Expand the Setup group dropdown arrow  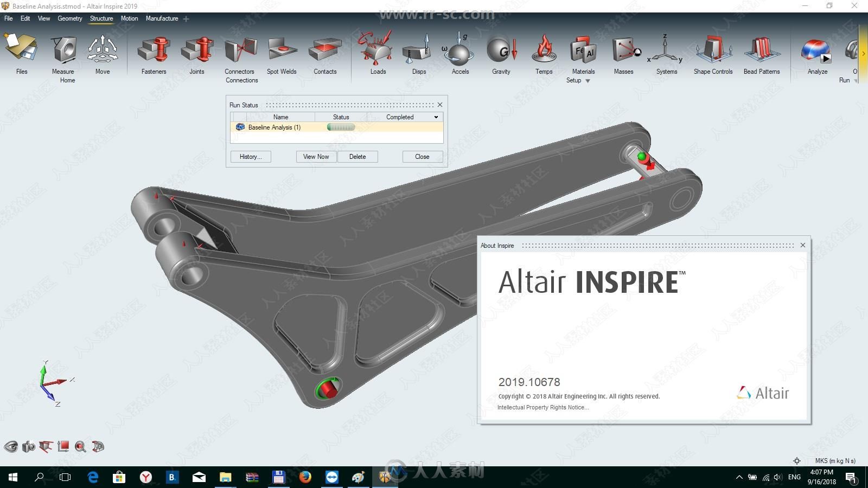(588, 81)
